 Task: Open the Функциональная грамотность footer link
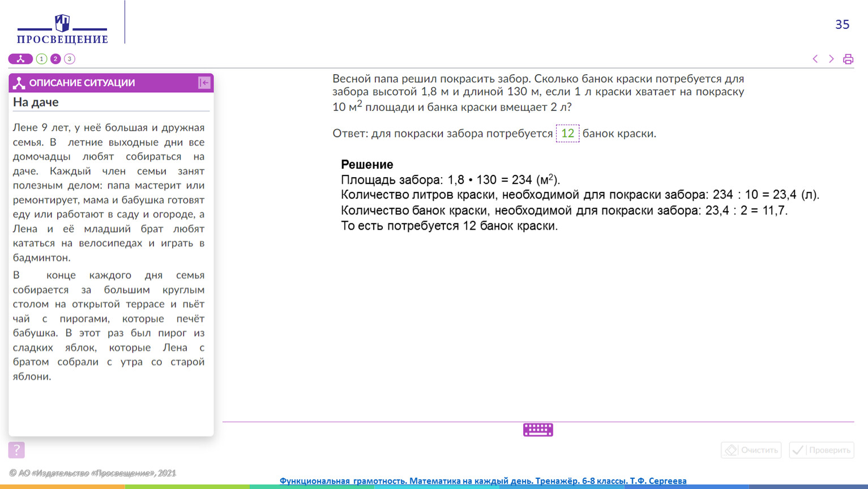(482, 481)
